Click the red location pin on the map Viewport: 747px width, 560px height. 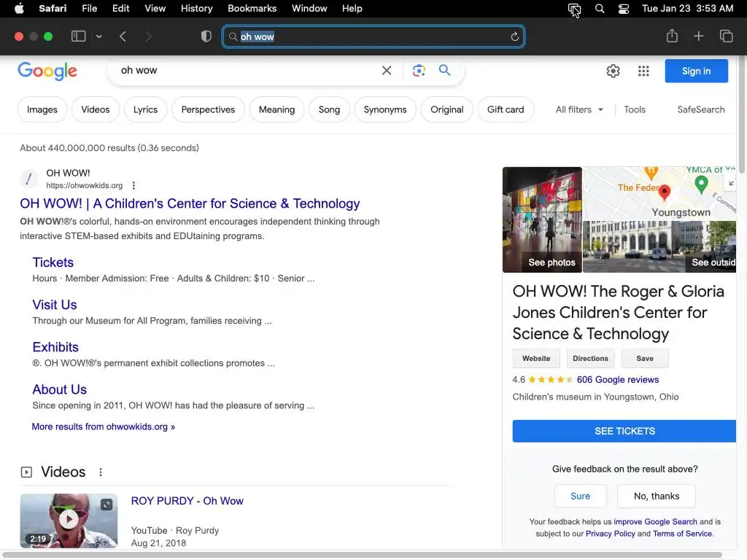pos(664,192)
